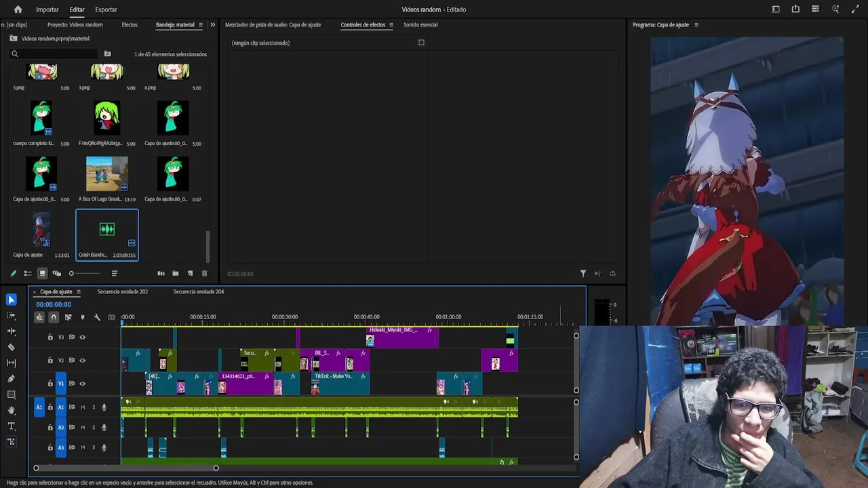Add a marker to timeline
The width and height of the screenshot is (868, 488).
tap(83, 317)
